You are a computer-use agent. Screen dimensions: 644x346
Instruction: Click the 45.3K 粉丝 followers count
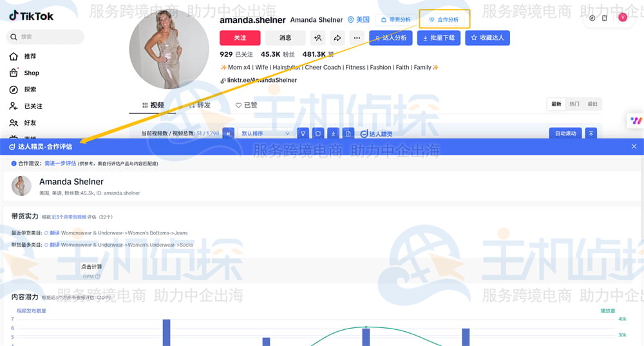click(278, 54)
